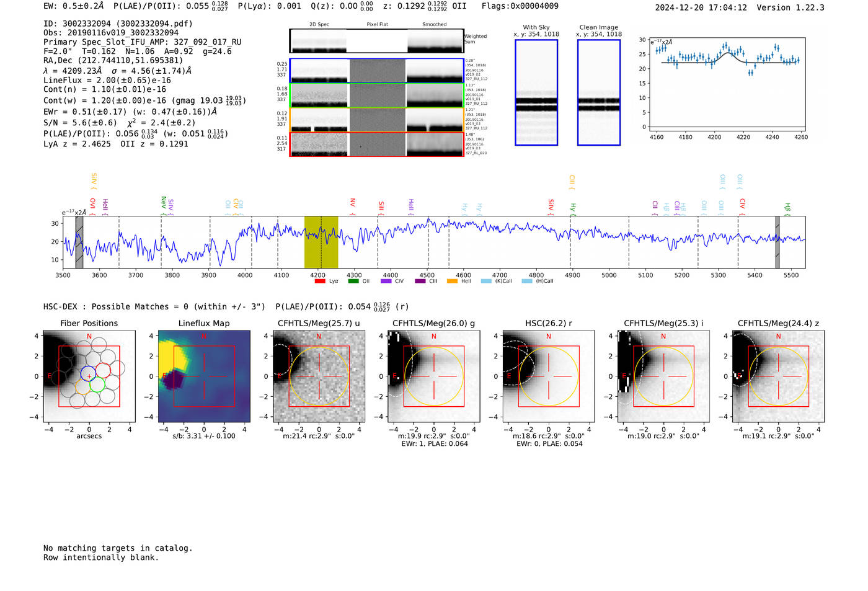This screenshot has width=868, height=591.
Task: Open the CFHTLS/Meg(25.3) i image
Action: coord(663,376)
